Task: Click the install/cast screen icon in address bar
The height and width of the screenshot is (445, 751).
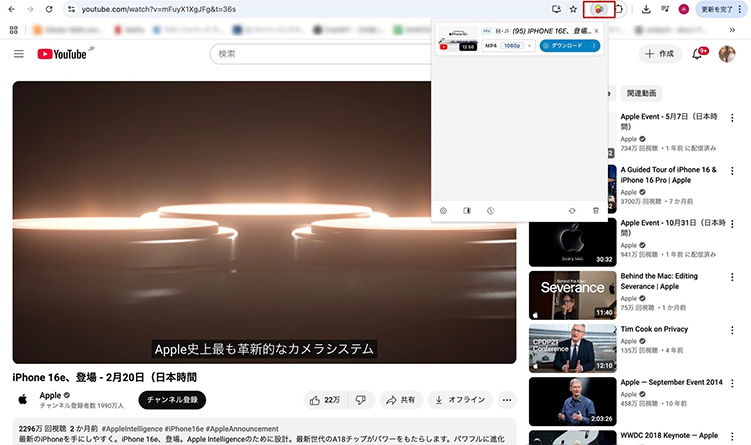Action: pyautogui.click(x=556, y=9)
